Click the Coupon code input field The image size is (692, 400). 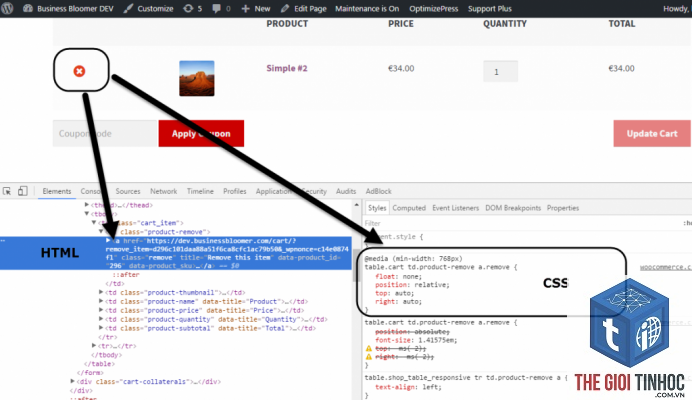pos(105,133)
